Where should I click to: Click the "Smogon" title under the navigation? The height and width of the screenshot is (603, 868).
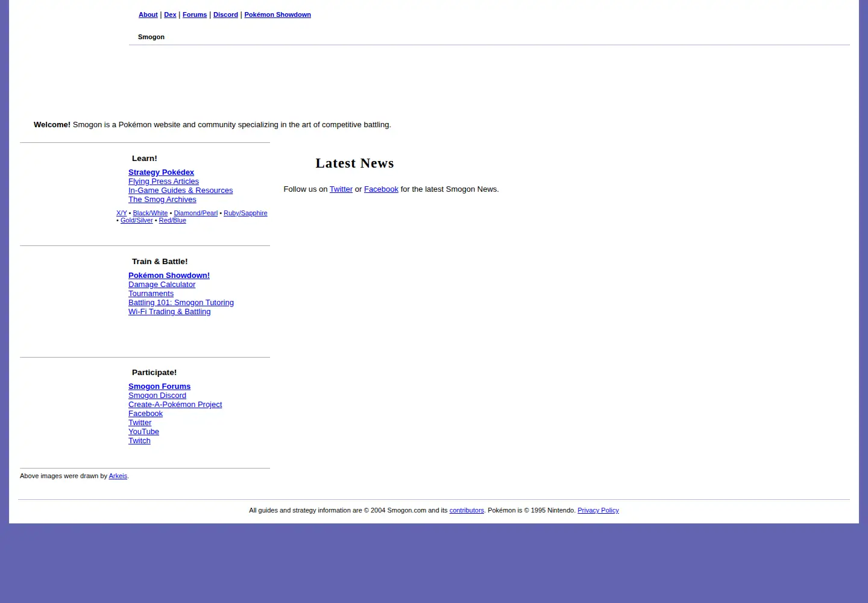pos(151,37)
